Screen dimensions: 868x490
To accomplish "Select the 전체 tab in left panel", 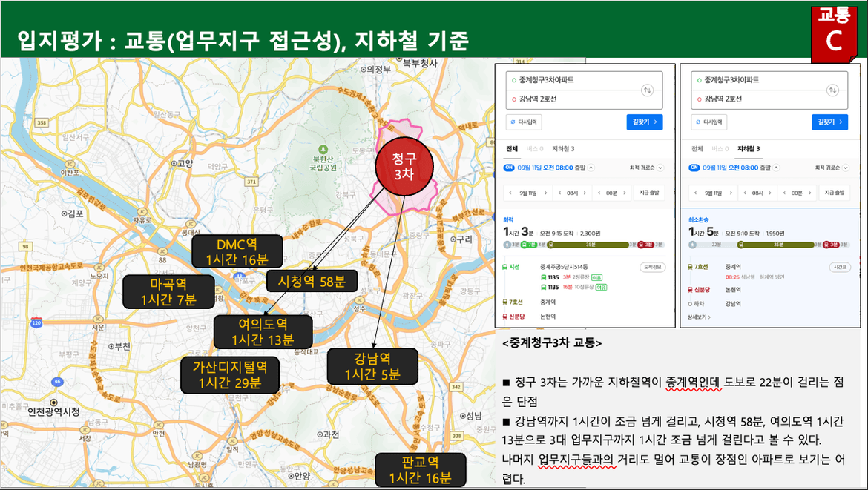I will pyautogui.click(x=512, y=149).
